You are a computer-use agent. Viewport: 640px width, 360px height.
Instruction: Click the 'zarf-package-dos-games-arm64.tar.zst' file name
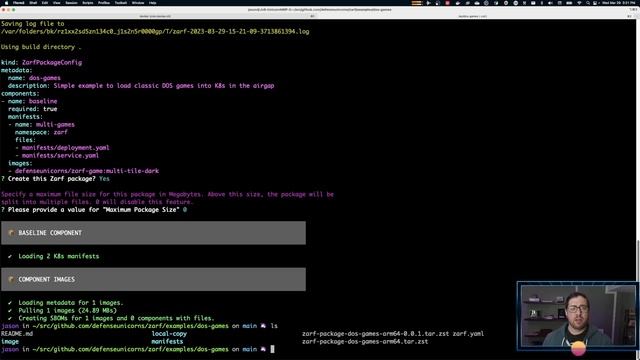click(x=365, y=341)
